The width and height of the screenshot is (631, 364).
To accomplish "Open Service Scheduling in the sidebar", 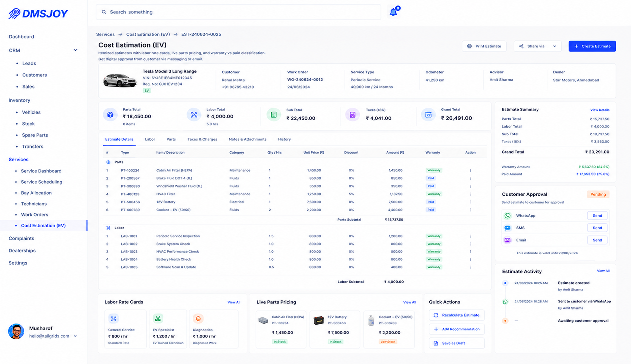I will (x=41, y=182).
